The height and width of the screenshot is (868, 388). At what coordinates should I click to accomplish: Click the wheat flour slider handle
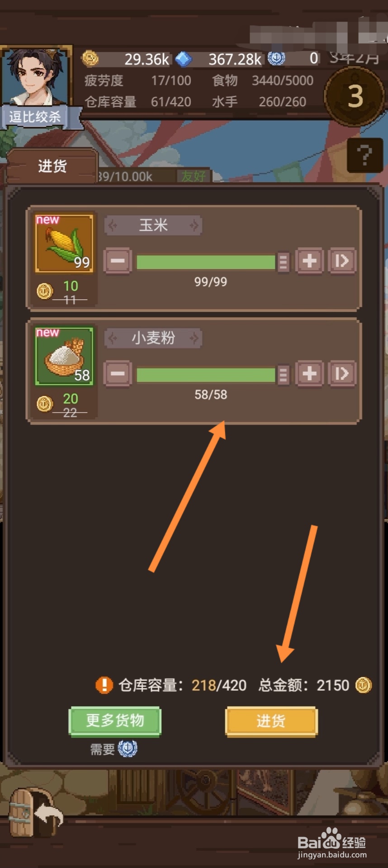point(283,375)
